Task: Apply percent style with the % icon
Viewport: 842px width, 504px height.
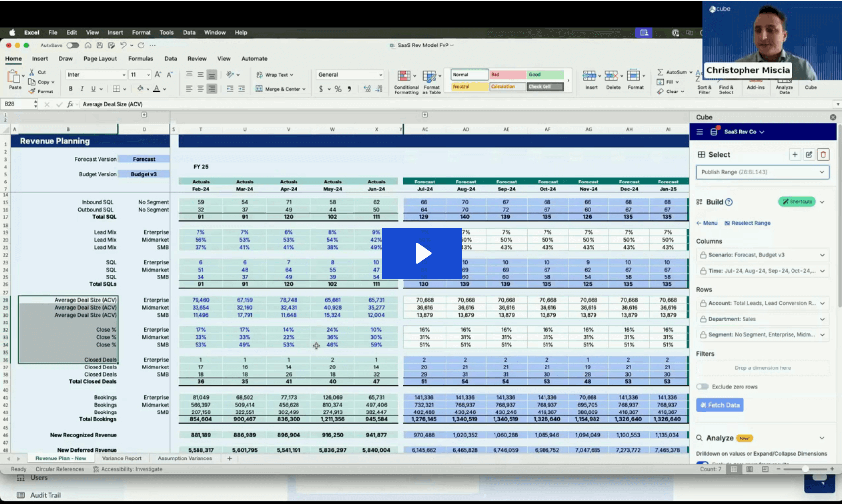Action: [338, 89]
